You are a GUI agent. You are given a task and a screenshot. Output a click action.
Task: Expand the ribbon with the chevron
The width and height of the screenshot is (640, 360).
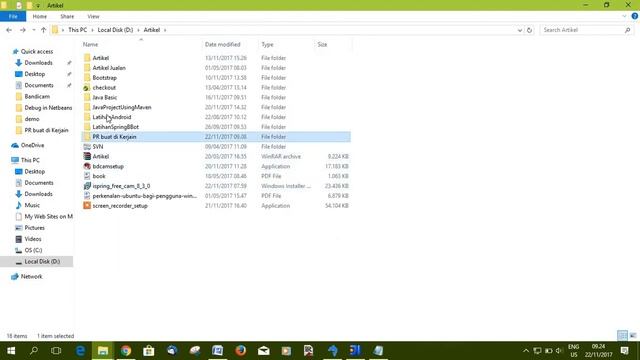(x=624, y=16)
